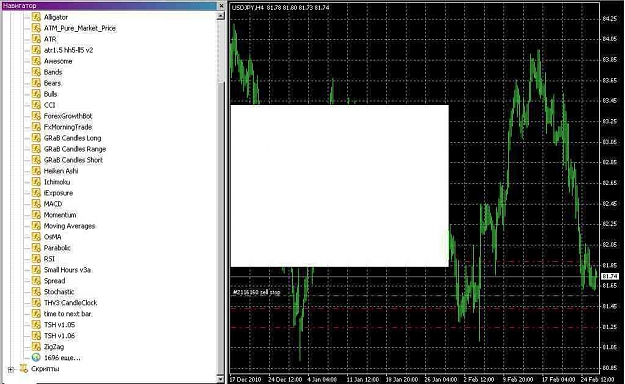Click the FxMorningTrade indicator icon
Viewport: 625px width, 384px height.
[36, 127]
